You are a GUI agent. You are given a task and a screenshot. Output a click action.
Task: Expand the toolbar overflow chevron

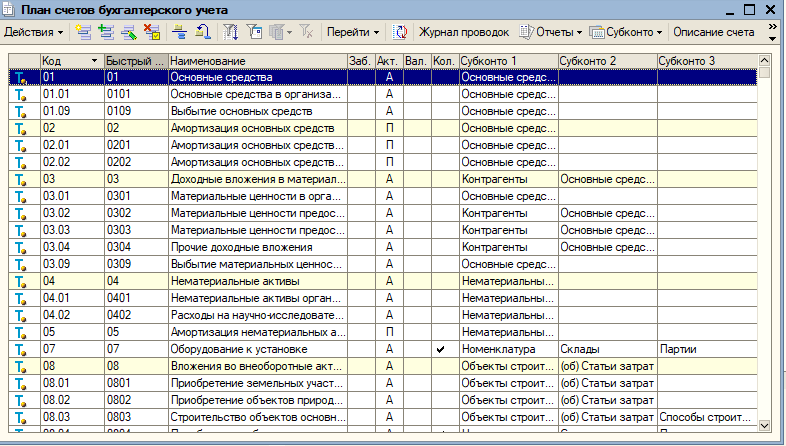pos(772,27)
